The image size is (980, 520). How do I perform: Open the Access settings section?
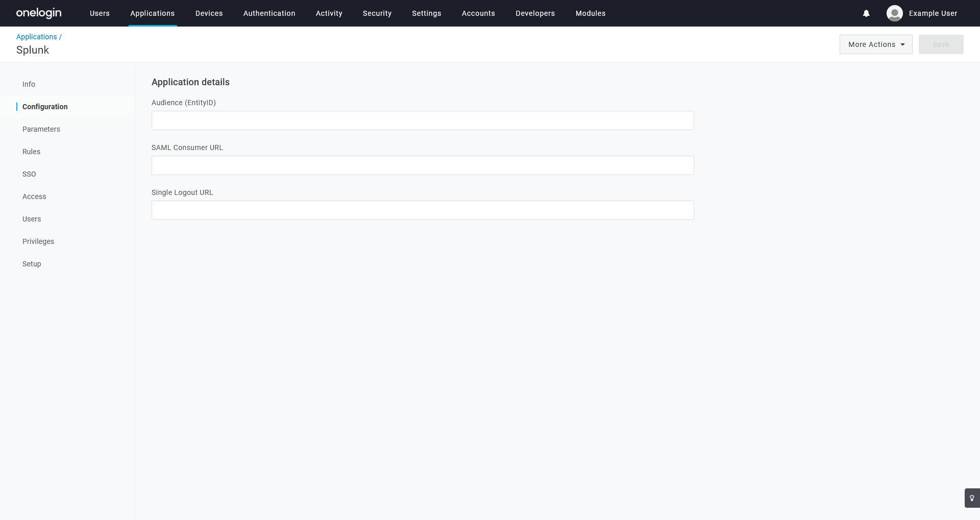[x=34, y=196]
